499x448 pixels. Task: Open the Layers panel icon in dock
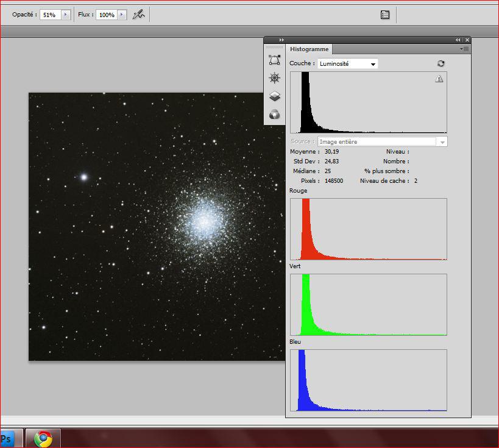(x=275, y=96)
